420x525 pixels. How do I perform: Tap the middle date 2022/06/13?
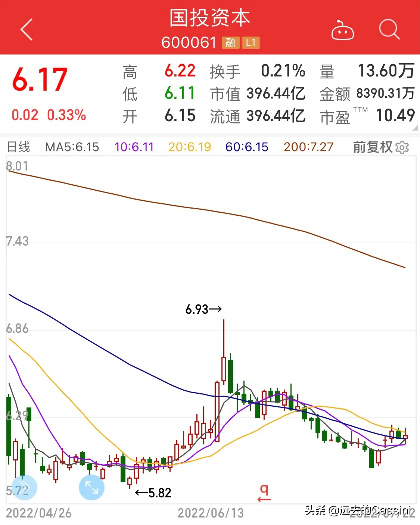[x=211, y=513]
